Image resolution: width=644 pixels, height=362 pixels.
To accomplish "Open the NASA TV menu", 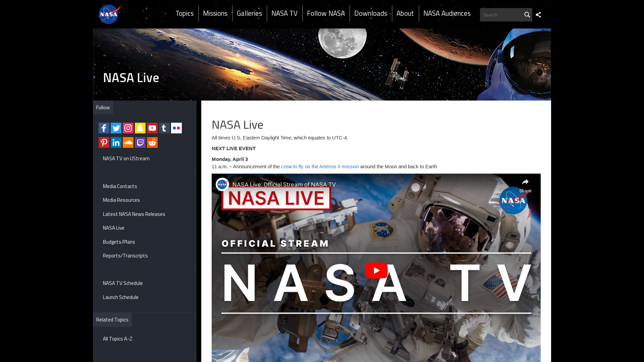I will (x=284, y=13).
